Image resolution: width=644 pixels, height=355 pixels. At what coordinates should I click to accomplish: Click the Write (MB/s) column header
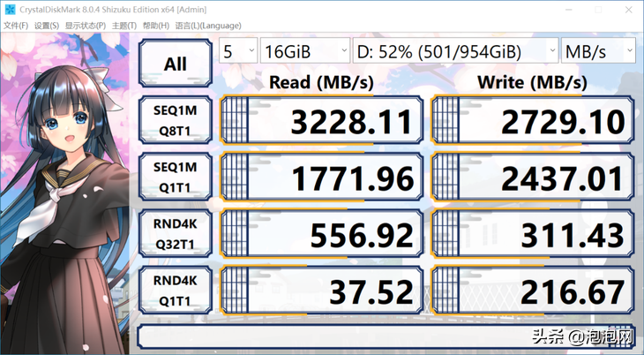click(532, 82)
